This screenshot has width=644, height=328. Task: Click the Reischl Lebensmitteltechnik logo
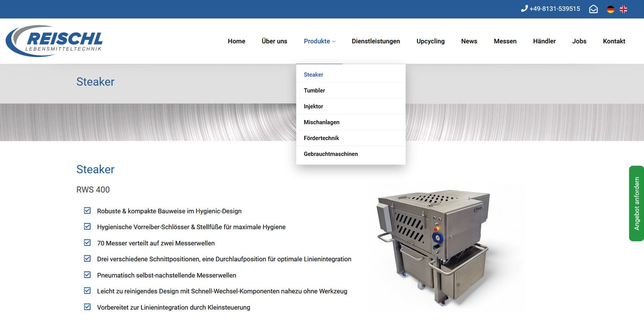[54, 41]
